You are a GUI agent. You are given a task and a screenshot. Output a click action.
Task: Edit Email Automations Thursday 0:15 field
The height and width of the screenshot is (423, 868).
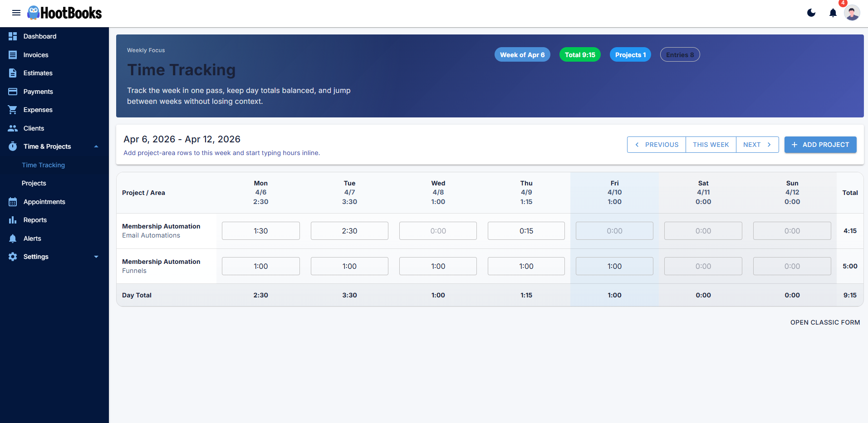pos(526,231)
